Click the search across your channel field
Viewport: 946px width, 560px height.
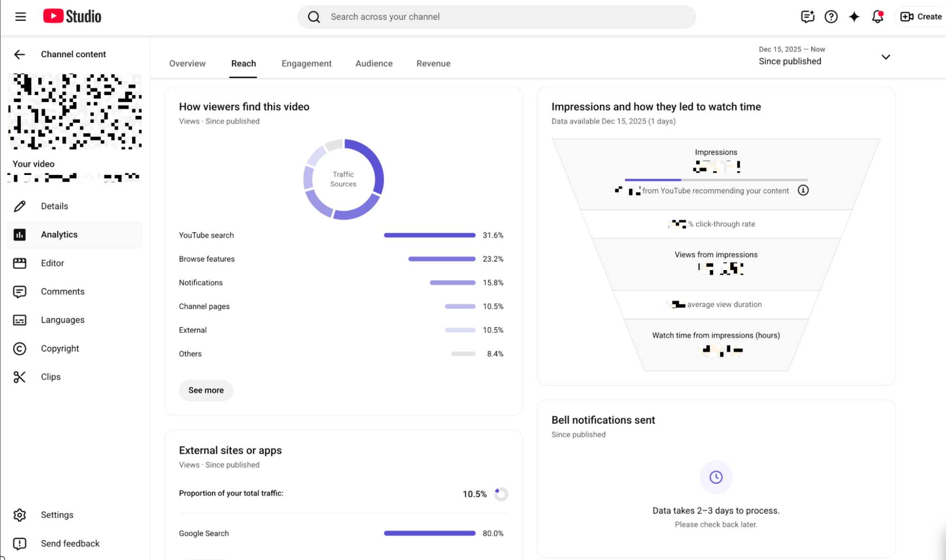pos(496,17)
